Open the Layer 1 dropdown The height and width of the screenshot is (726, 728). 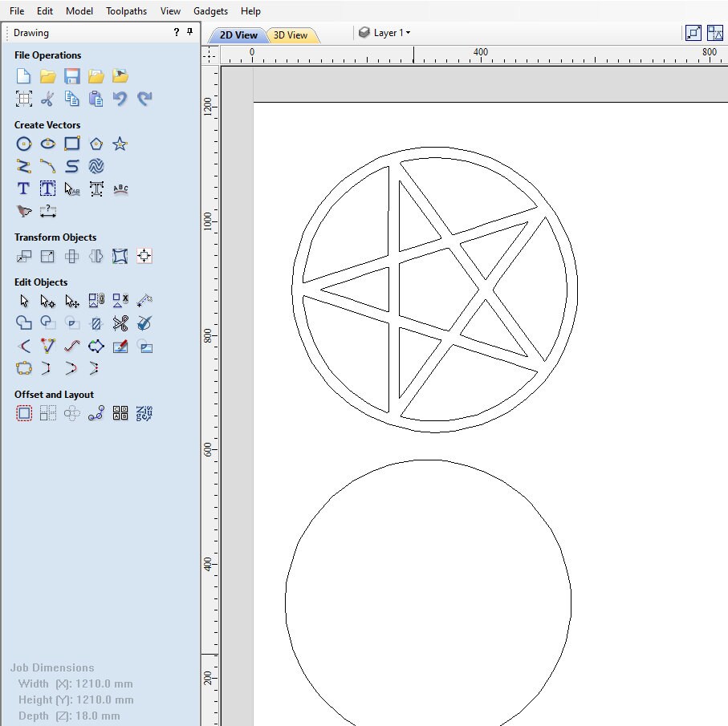(391, 33)
